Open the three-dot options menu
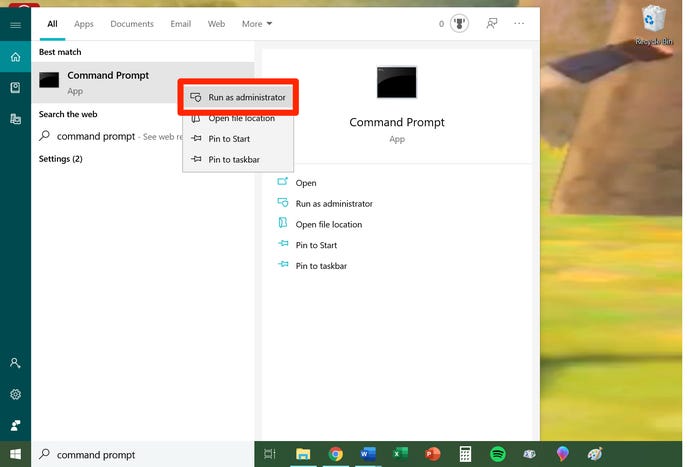Viewport: 700px width, 467px height. coord(519,24)
